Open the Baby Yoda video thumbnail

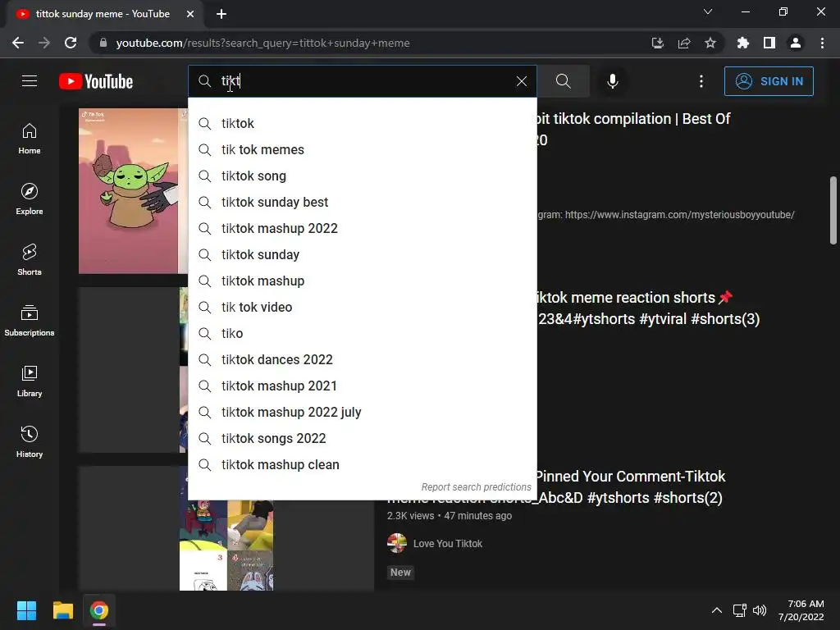coord(133,190)
